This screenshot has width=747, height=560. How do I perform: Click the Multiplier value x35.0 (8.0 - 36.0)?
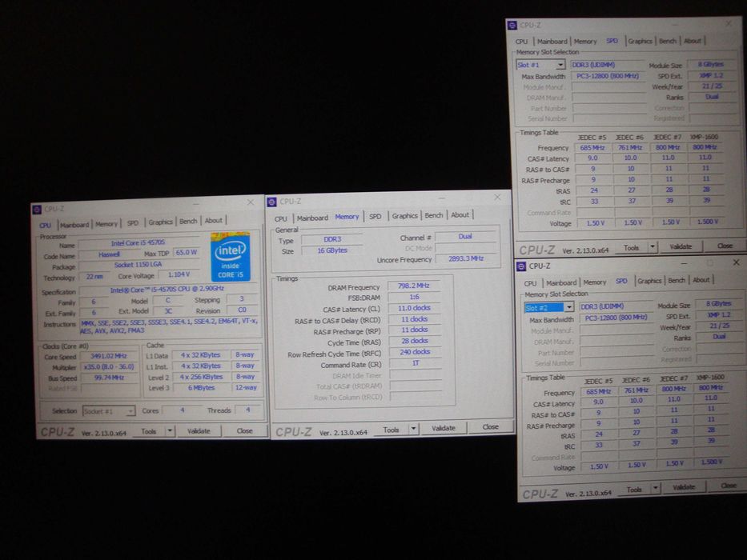[109, 367]
